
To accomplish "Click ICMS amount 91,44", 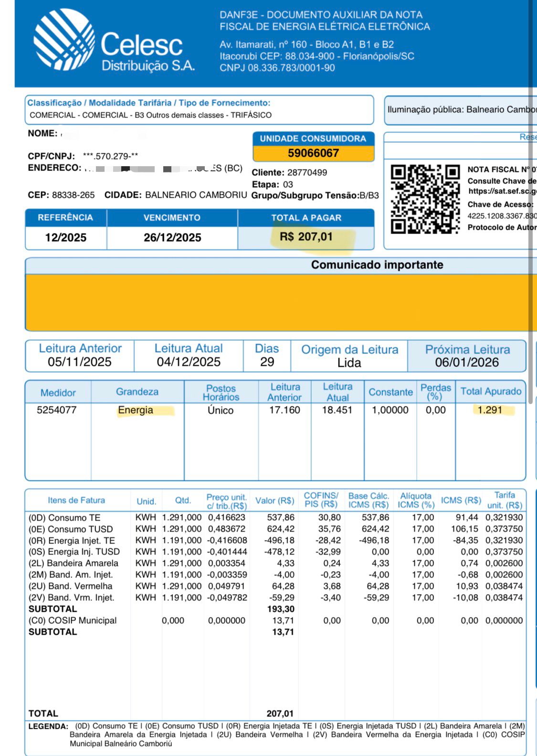I will pyautogui.click(x=467, y=518).
